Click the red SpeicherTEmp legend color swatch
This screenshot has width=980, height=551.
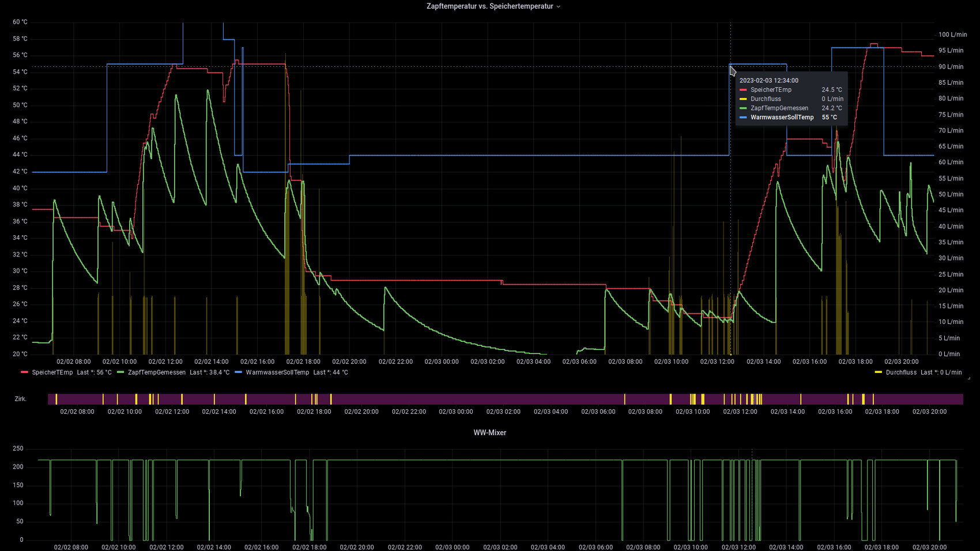tap(24, 372)
